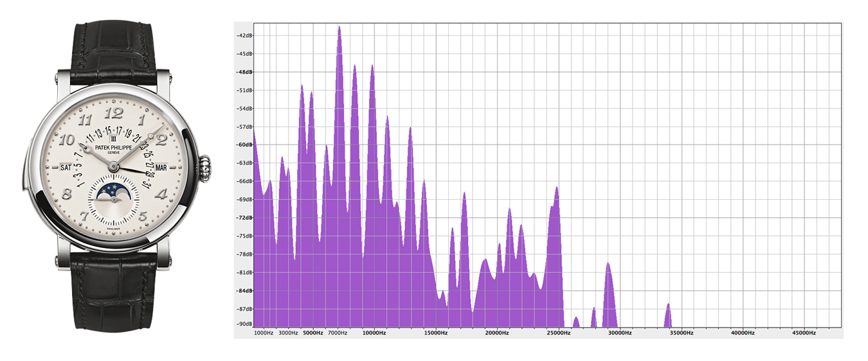
Task: Click the 10000Hz frequency label
Action: pyautogui.click(x=374, y=333)
